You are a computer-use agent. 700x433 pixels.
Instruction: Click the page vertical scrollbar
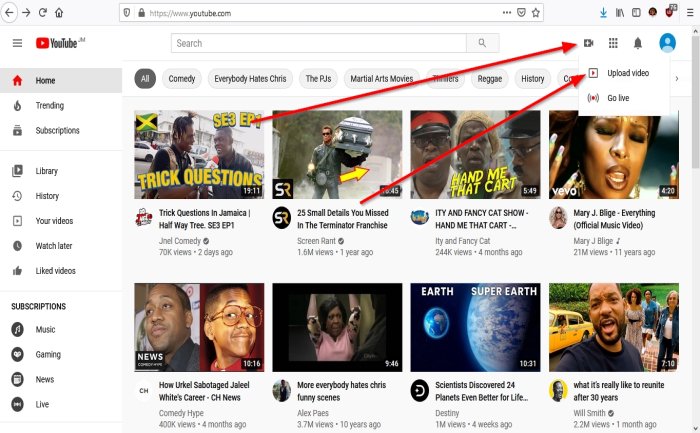tap(695, 101)
